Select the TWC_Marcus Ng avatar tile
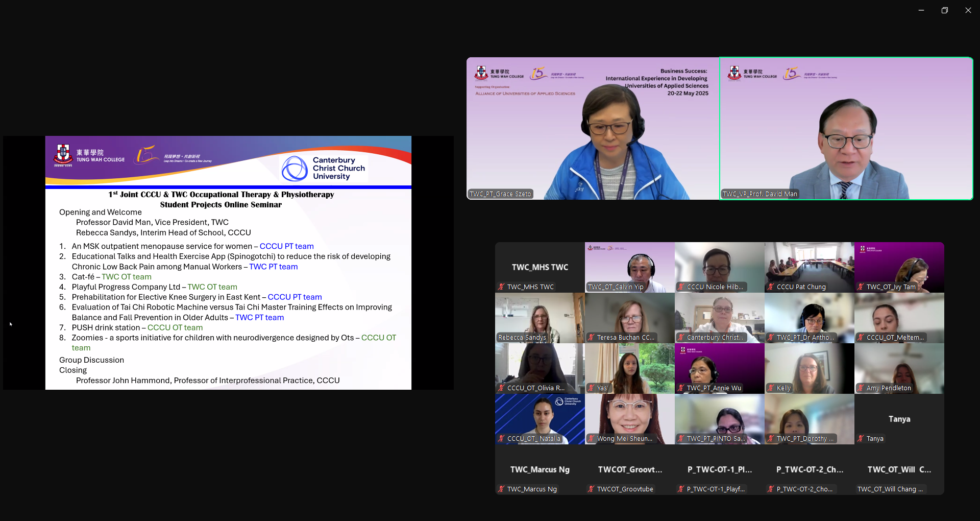980x521 pixels. [x=540, y=469]
